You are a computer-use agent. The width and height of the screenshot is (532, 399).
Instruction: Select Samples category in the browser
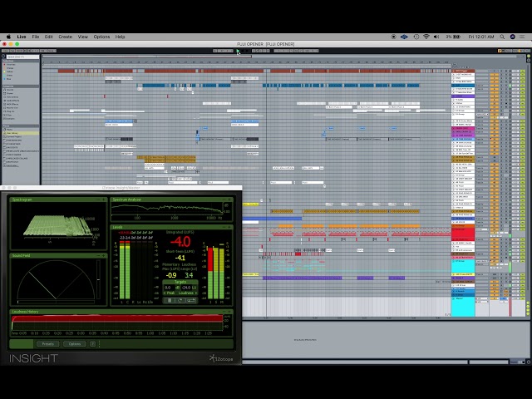(x=11, y=118)
